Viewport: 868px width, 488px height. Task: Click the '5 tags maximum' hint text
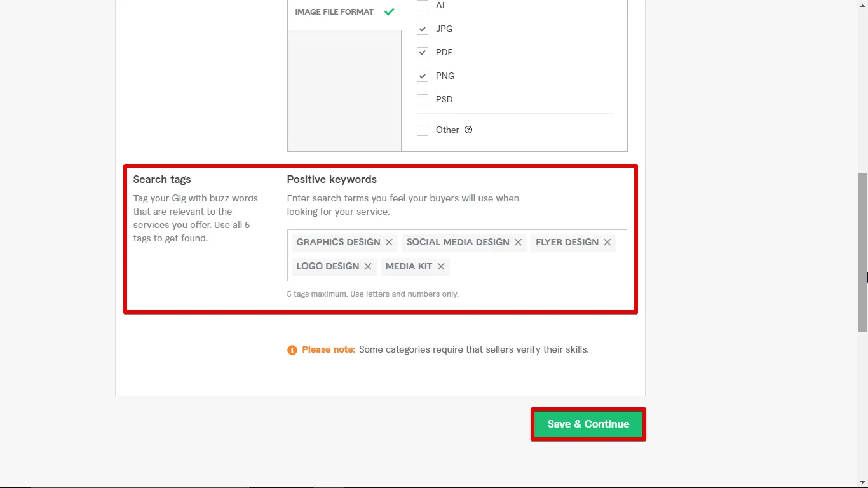[372, 294]
